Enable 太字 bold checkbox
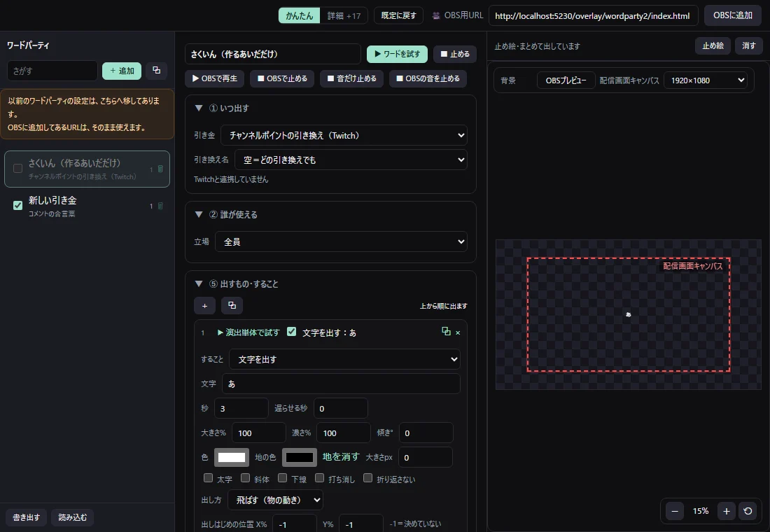The image size is (770, 532). click(x=208, y=478)
